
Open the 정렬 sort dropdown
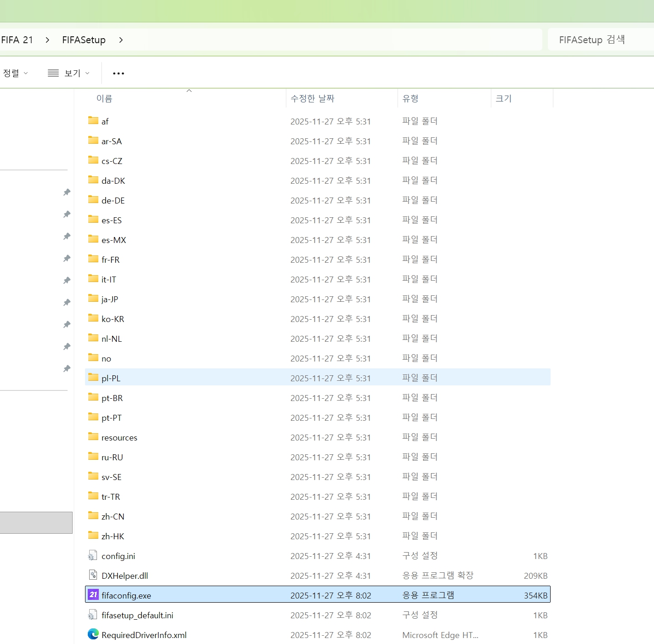(x=15, y=73)
